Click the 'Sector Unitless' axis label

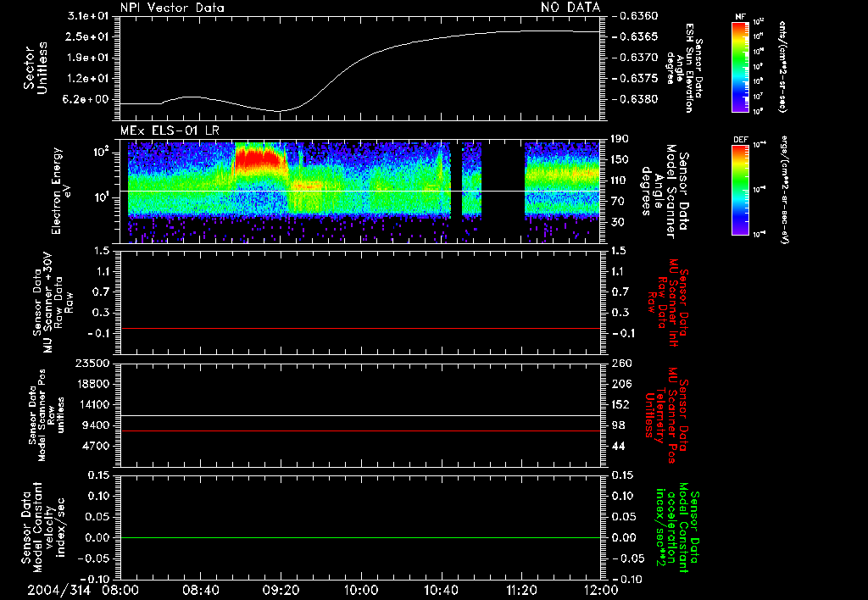click(x=36, y=68)
